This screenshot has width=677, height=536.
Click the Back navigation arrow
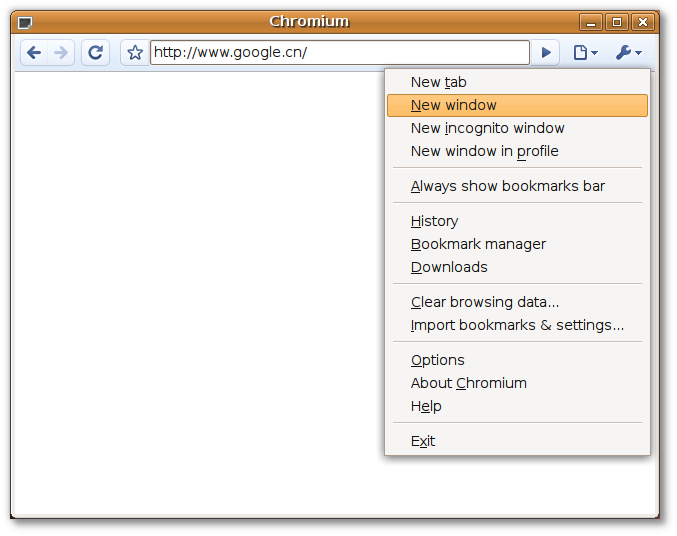tap(34, 53)
